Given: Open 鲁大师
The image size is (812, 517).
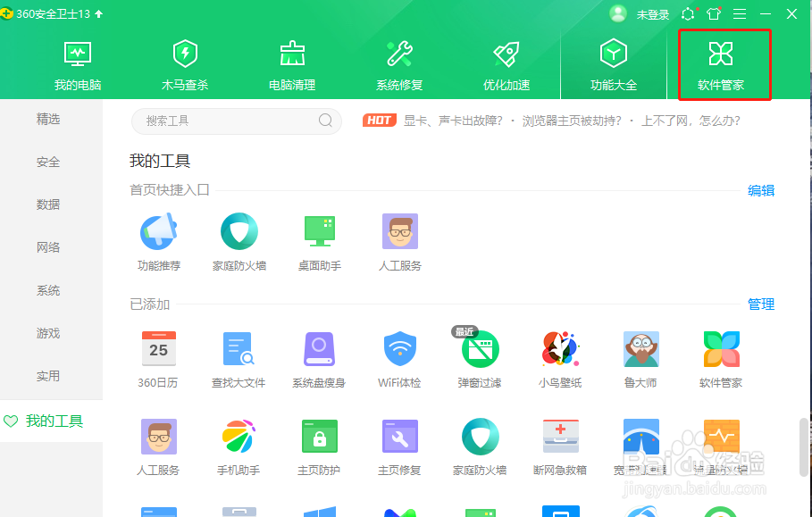Looking at the screenshot, I should 640,355.
